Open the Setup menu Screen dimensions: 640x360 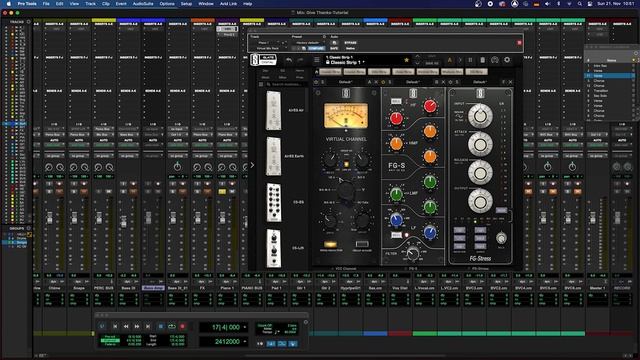pos(186,4)
